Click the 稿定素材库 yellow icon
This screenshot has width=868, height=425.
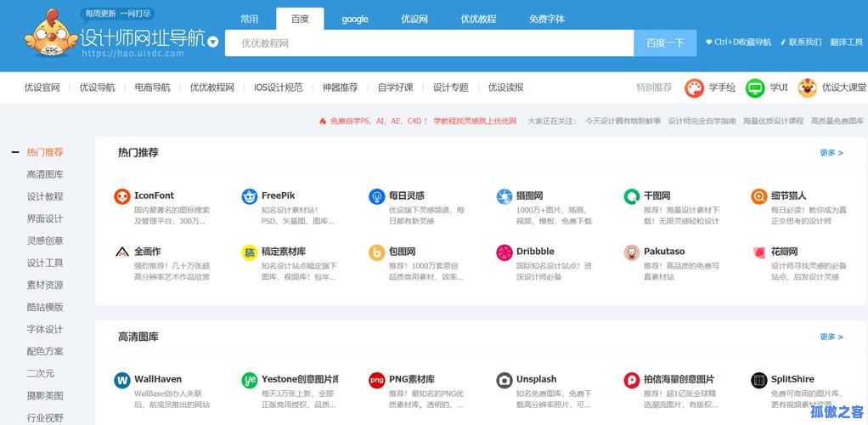pos(250,252)
